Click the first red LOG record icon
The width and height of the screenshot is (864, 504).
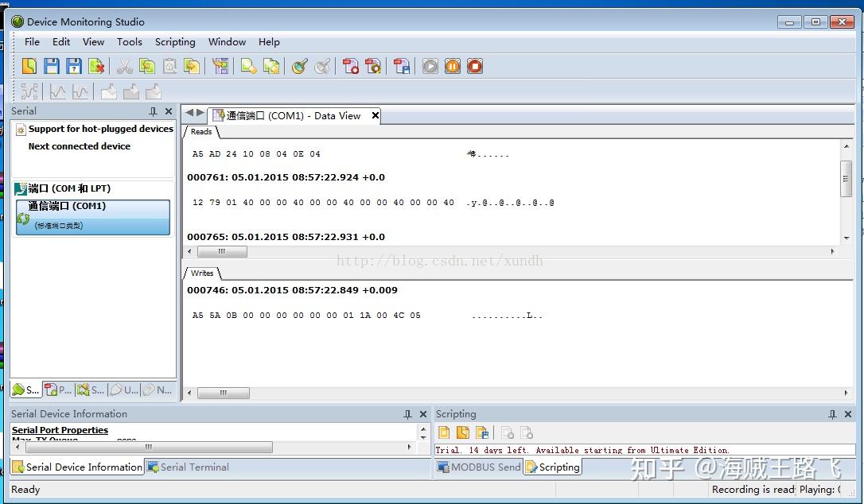[350, 66]
